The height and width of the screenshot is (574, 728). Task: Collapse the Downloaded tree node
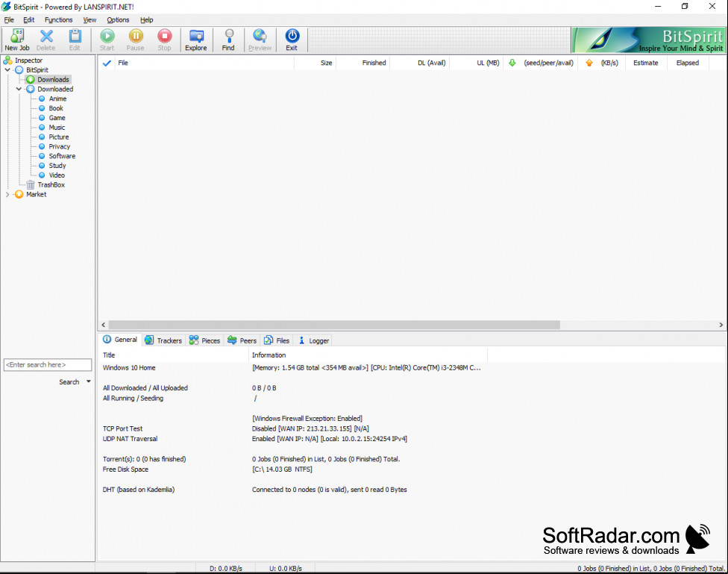[x=19, y=89]
